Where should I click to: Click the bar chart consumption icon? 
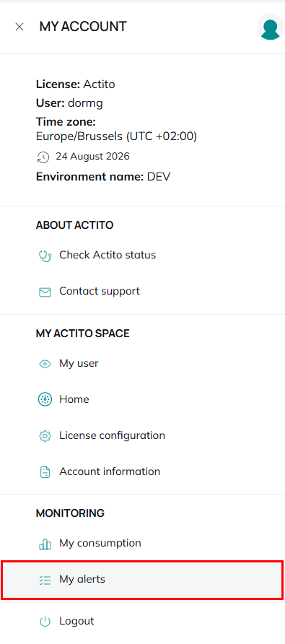click(x=45, y=544)
